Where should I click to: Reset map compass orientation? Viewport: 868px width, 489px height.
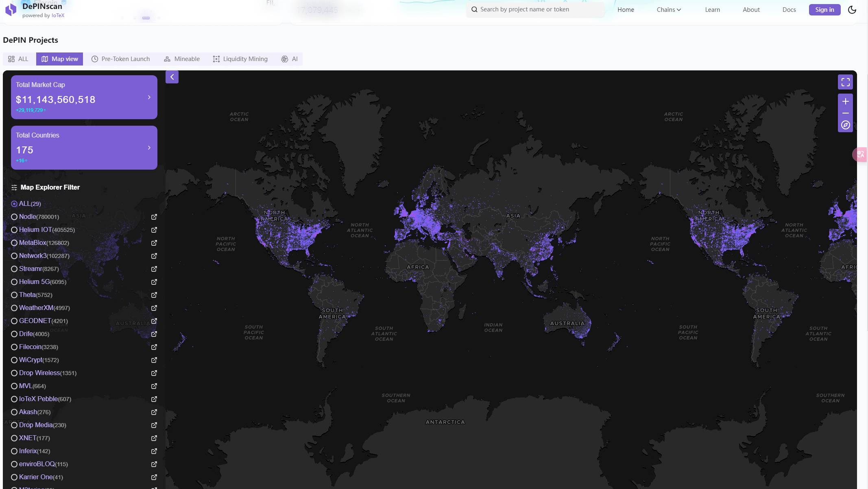pyautogui.click(x=845, y=125)
